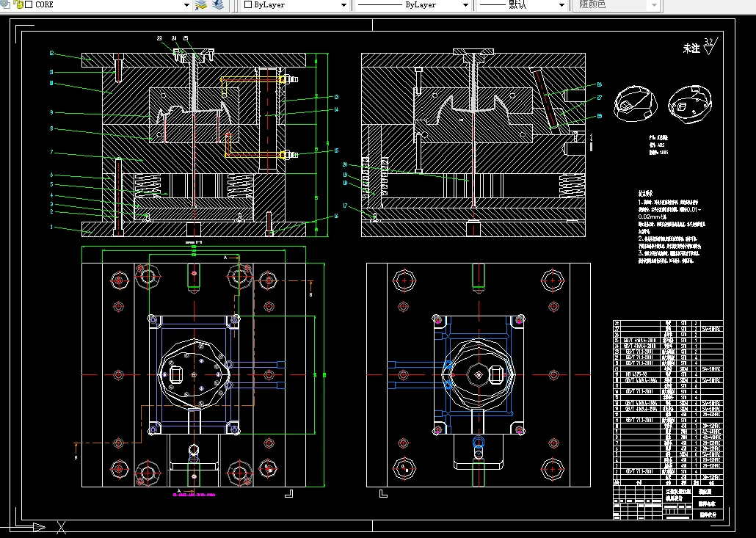Open the 默认 lineweight dropdown

tap(561, 4)
